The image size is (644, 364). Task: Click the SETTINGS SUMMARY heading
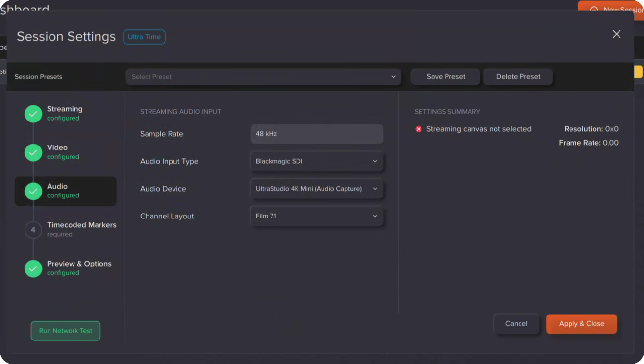coord(447,112)
